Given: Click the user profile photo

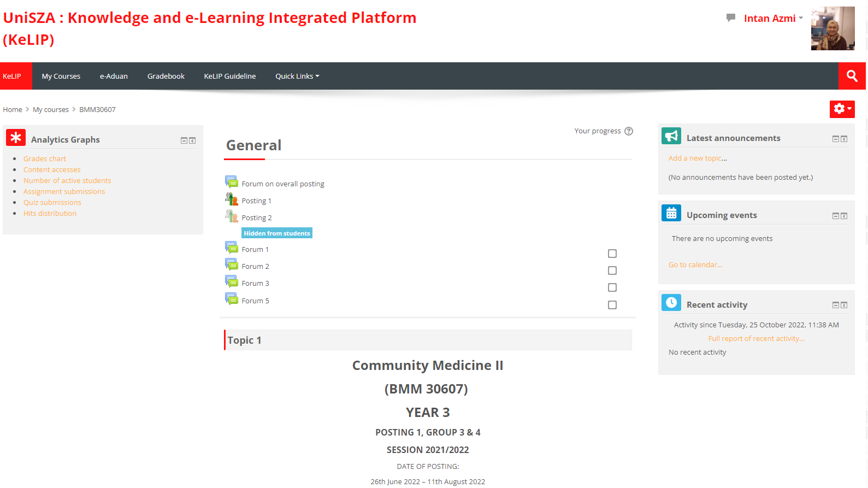Looking at the screenshot, I should 832,28.
